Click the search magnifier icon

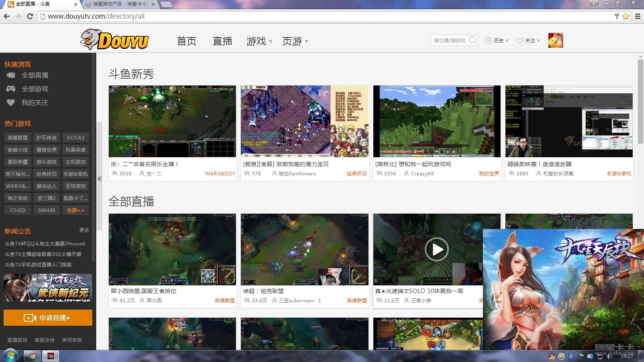click(x=473, y=40)
